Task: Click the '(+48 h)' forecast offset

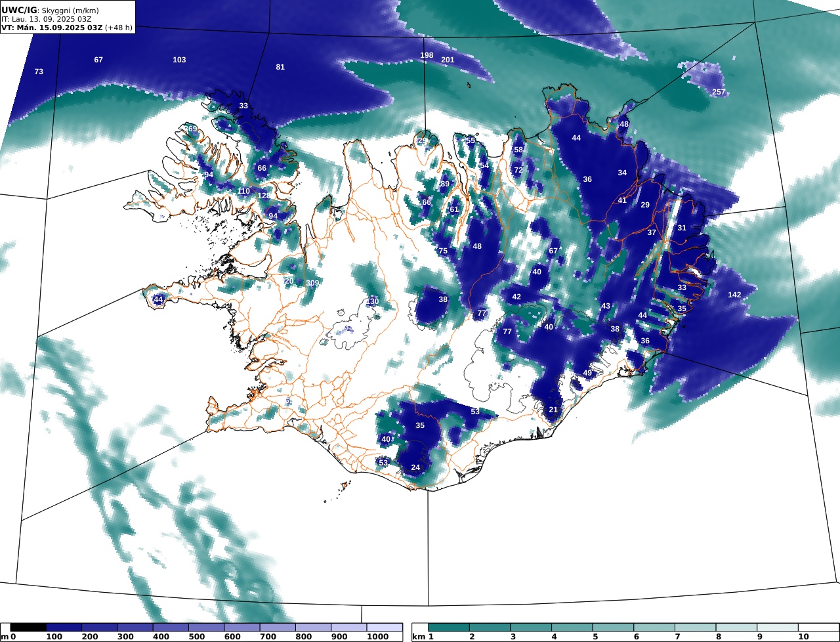Action: (119, 28)
